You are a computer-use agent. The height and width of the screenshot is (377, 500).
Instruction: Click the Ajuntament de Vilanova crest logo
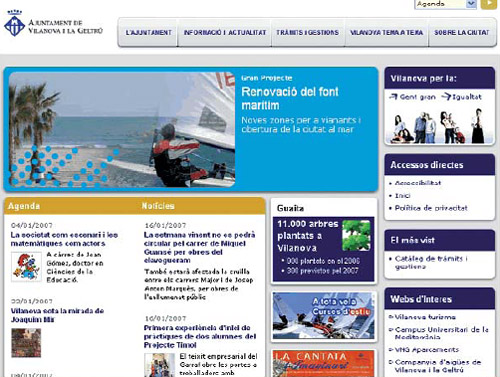click(14, 23)
